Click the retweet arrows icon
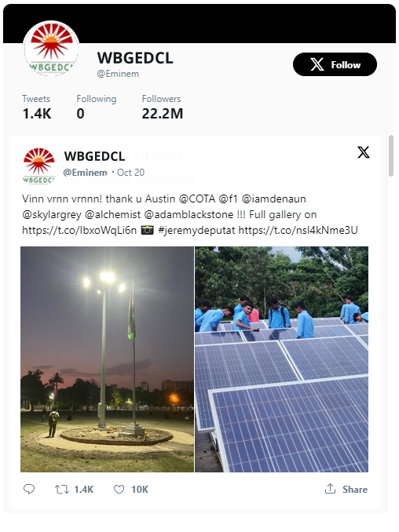Viewport: 399px width, 532px height. [62, 490]
